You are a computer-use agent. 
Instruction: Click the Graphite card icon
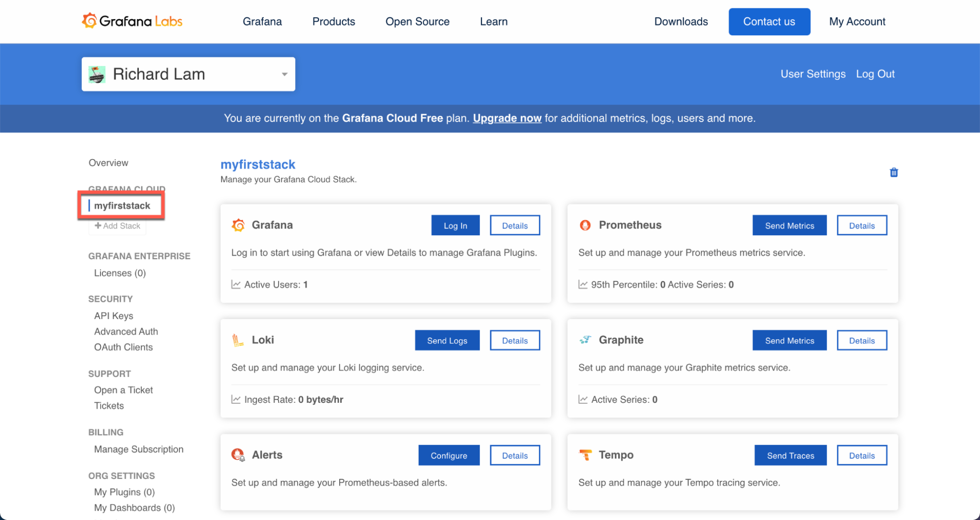pyautogui.click(x=585, y=340)
